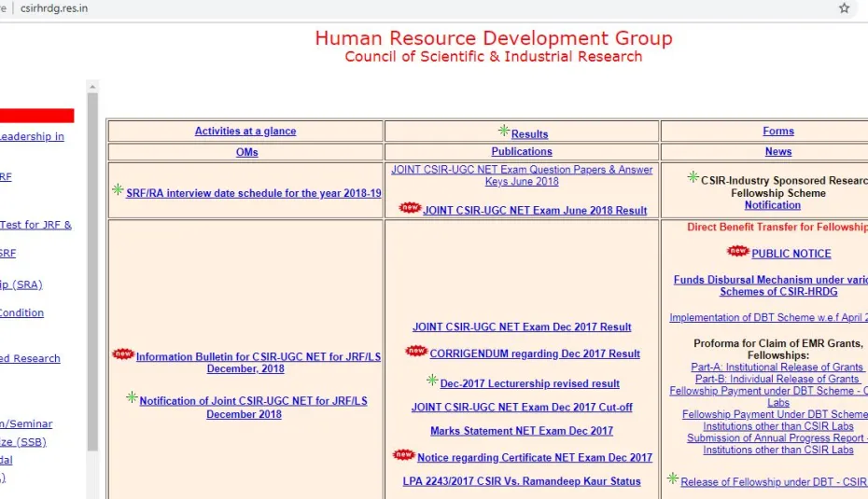Click the sidebar scrollbar up arrow
This screenshot has width=868, height=499.
(x=92, y=87)
